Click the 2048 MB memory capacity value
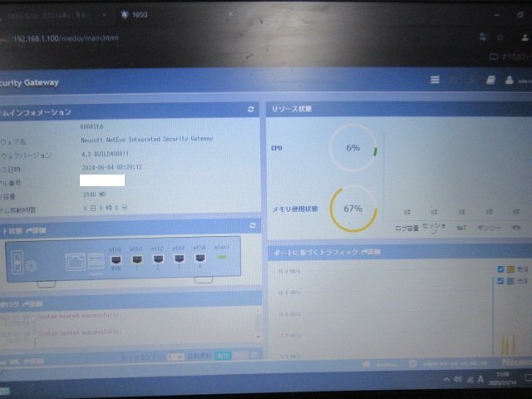The height and width of the screenshot is (399, 532). pos(94,195)
